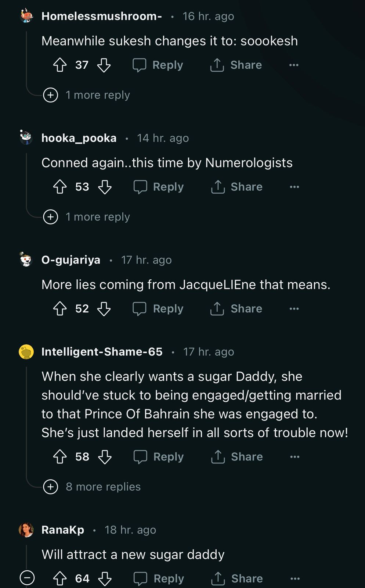
Task: Reply to Intelligent-Shame-65's comment
Action: (159, 457)
